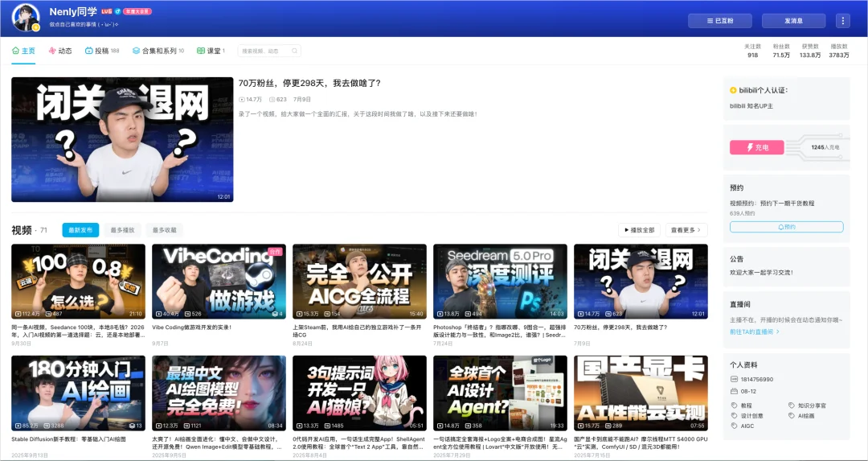Open the 投稿 188 tab
The image size is (868, 461).
[102, 51]
